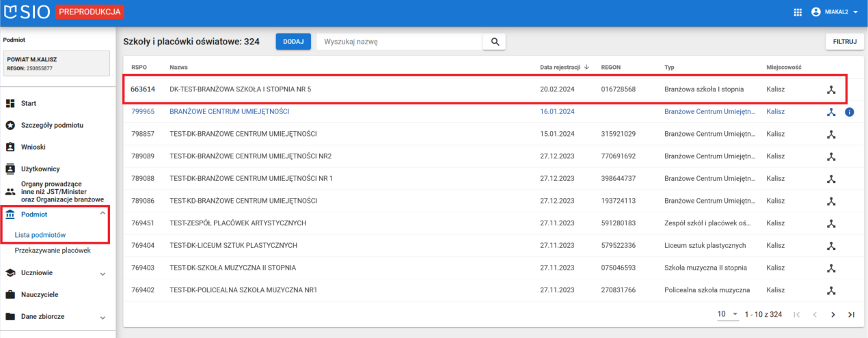Expand the Uczniowie sidebar section
Image resolution: width=868 pixels, height=338 pixels.
[x=103, y=273]
